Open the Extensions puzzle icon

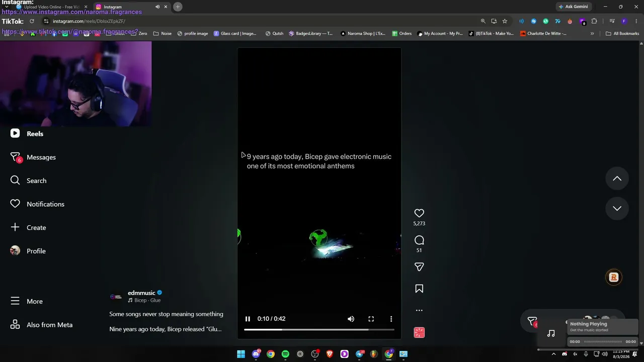[594, 21]
